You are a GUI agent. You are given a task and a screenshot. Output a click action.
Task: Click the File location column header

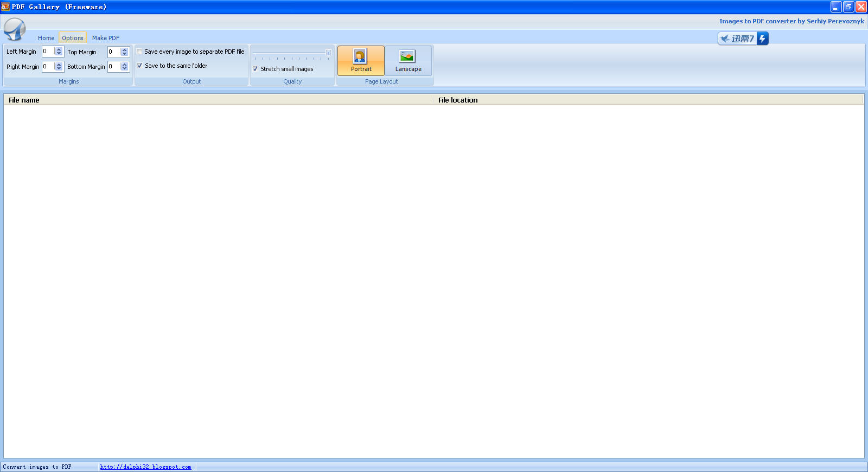pyautogui.click(x=648, y=100)
